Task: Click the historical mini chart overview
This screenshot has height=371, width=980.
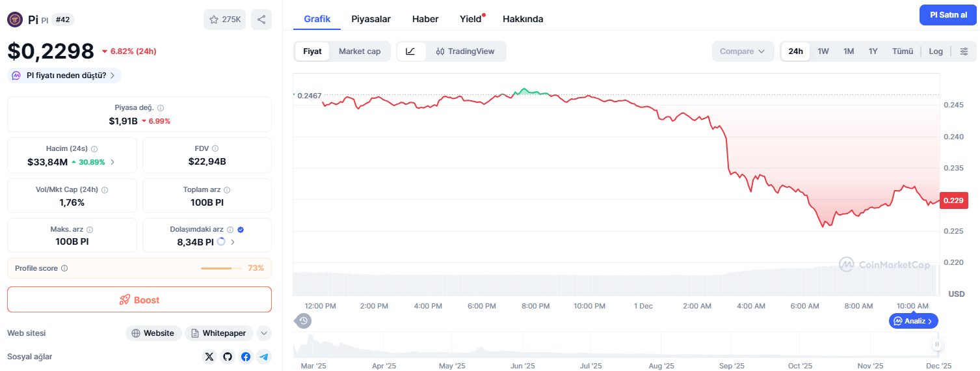Action: click(x=615, y=346)
